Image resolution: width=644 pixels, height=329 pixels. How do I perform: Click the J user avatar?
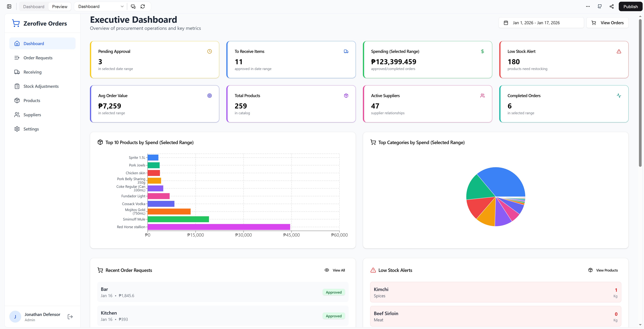(x=15, y=317)
